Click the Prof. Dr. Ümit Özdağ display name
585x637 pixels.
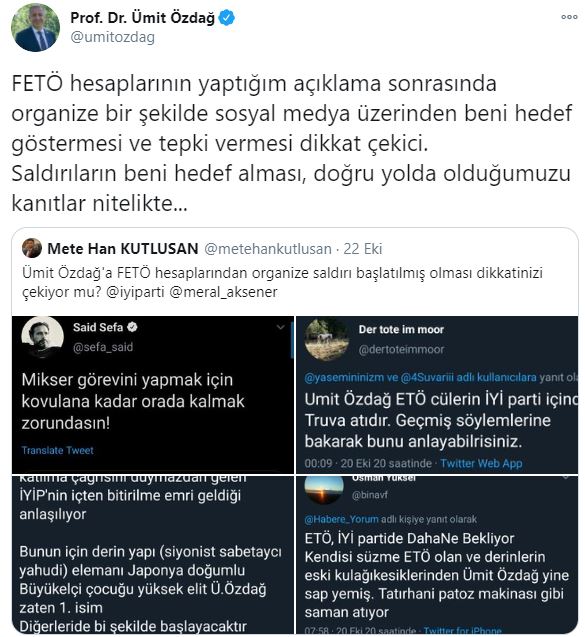click(x=142, y=18)
